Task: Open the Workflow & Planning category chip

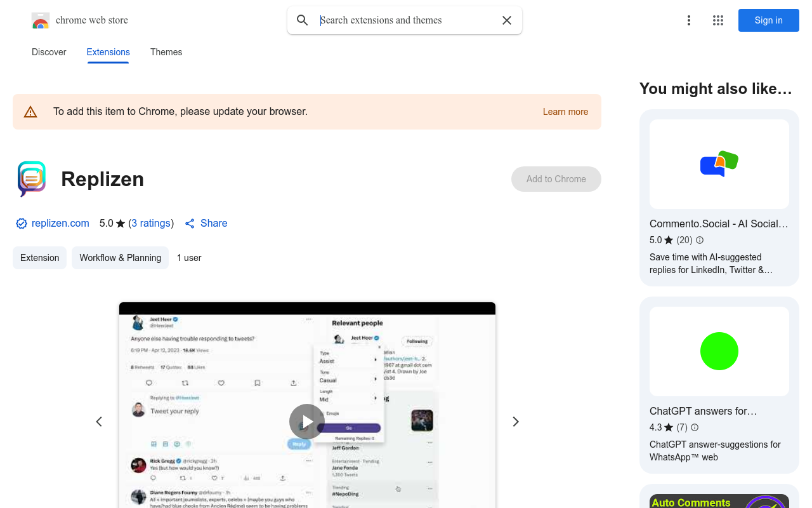Action: click(120, 258)
